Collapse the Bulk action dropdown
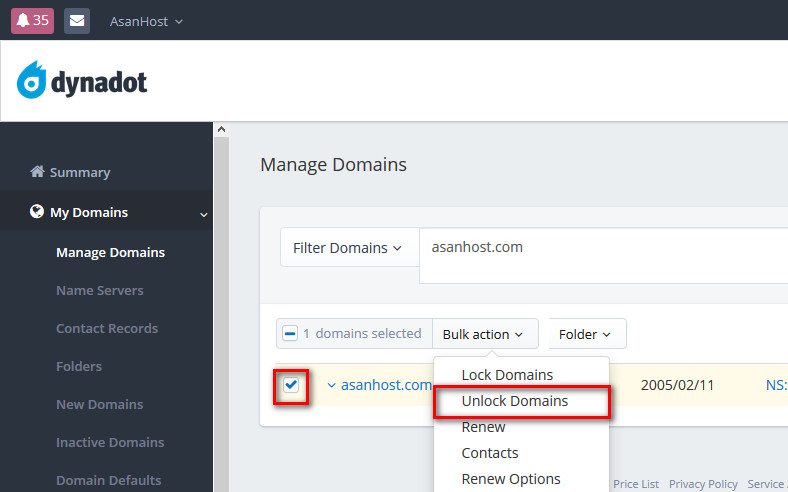Screen dimensions: 788x492 tap(485, 334)
